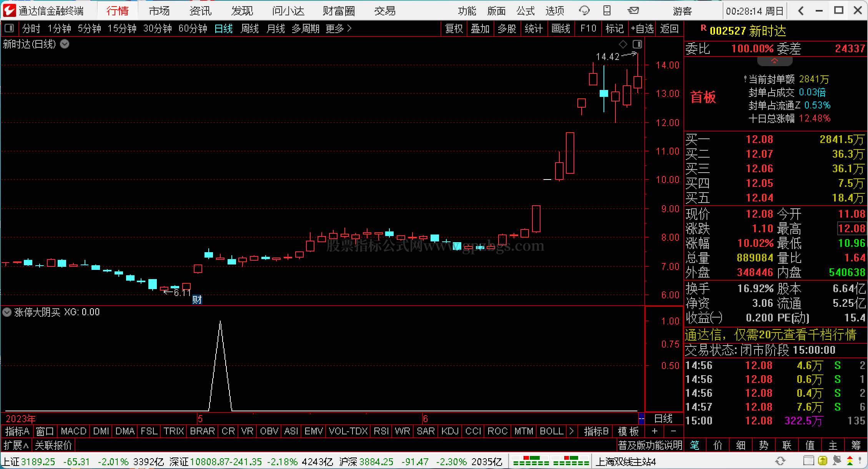Open the list window icon in status bar

pyautogui.click(x=808, y=461)
